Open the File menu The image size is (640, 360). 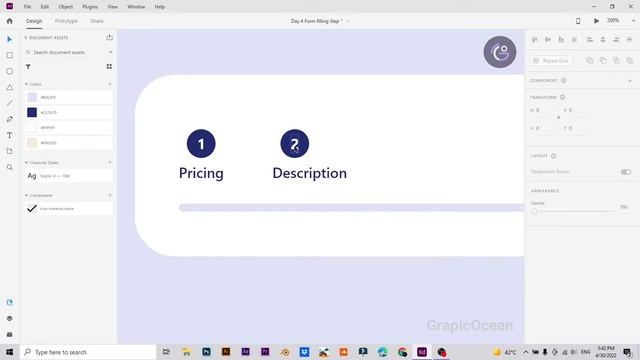point(27,7)
